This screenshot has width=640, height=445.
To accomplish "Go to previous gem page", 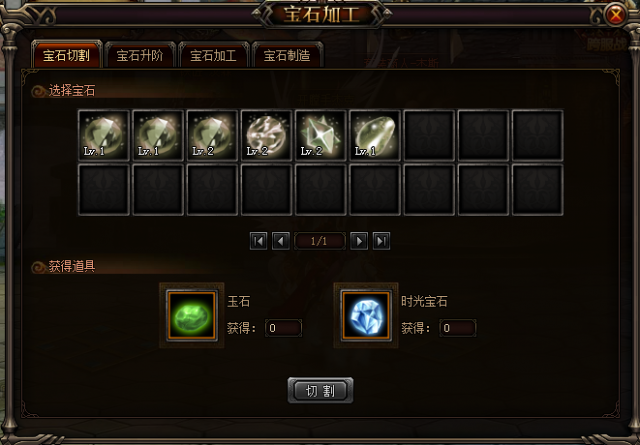I will (281, 241).
